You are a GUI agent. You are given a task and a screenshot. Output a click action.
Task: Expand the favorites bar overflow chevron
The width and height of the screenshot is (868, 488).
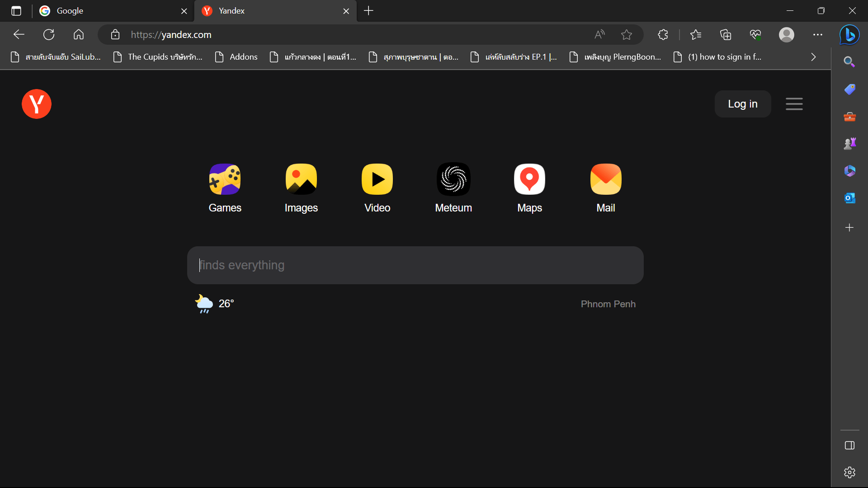coord(813,57)
